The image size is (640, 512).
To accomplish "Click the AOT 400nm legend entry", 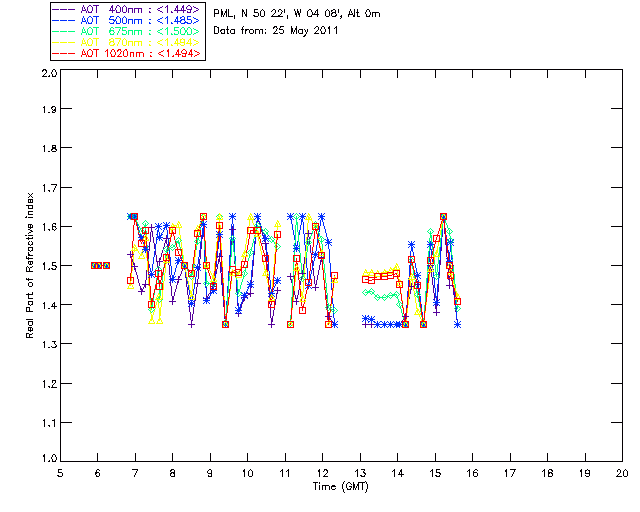I will click(x=127, y=9).
